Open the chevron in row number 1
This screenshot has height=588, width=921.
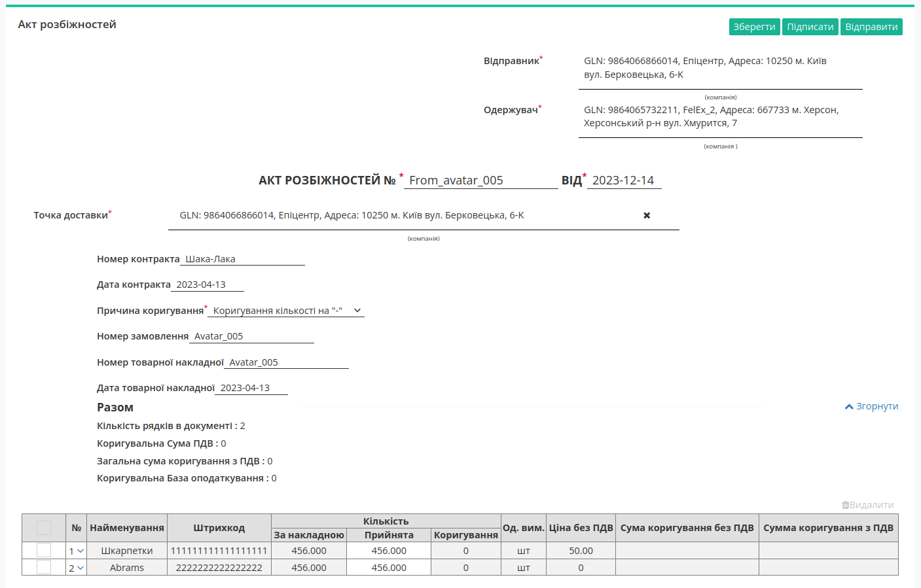[x=81, y=551]
